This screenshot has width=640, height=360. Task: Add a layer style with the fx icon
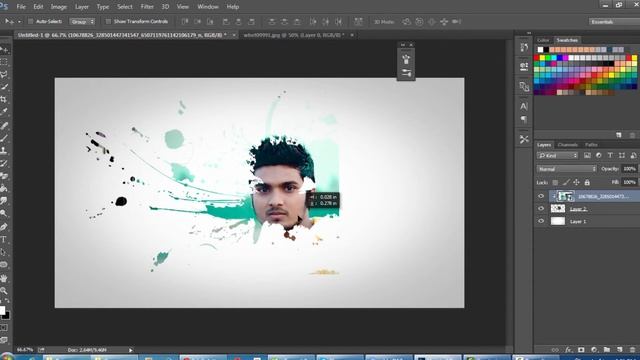click(569, 350)
